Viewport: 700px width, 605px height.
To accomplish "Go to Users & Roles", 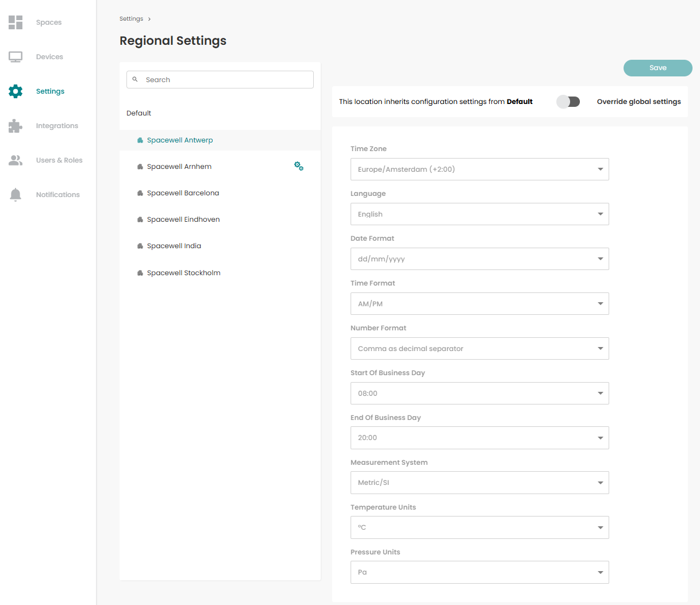I will (x=59, y=160).
